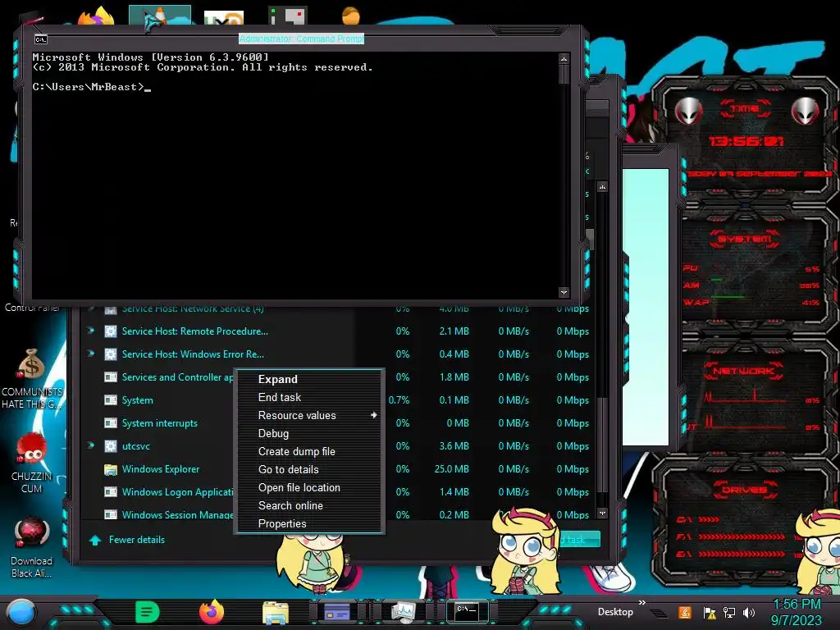The image size is (840, 630).
Task: Open Properties from the context menu
Action: coord(282,524)
